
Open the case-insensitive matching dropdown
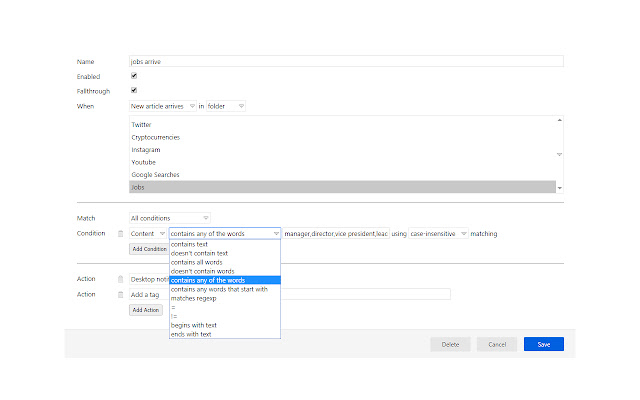tap(438, 234)
